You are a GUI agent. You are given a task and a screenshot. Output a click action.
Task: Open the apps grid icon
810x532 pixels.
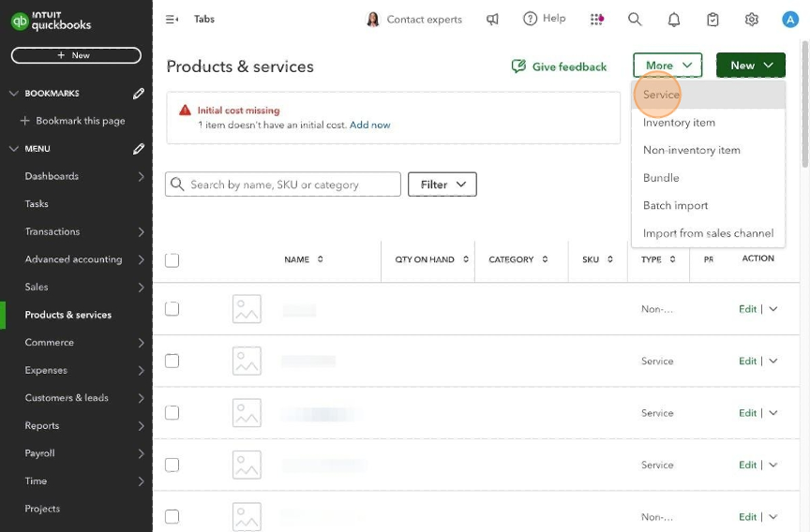pos(597,19)
